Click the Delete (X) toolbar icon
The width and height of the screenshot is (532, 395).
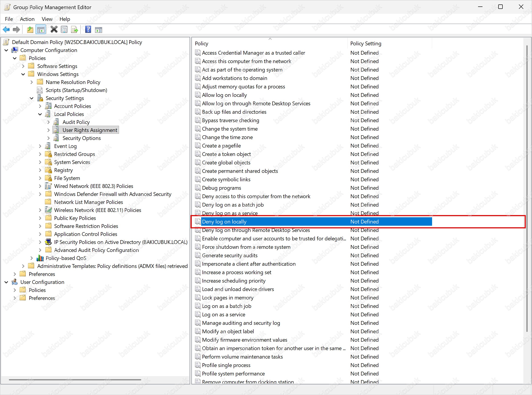(x=54, y=29)
